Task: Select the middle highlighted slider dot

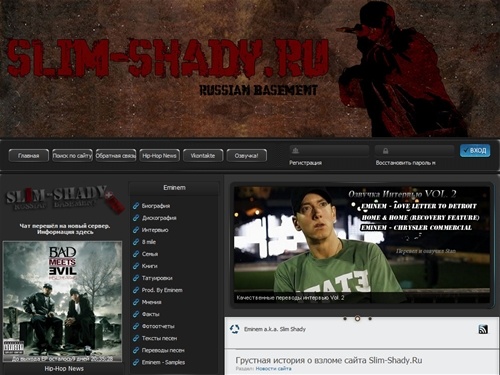Action: [357, 319]
